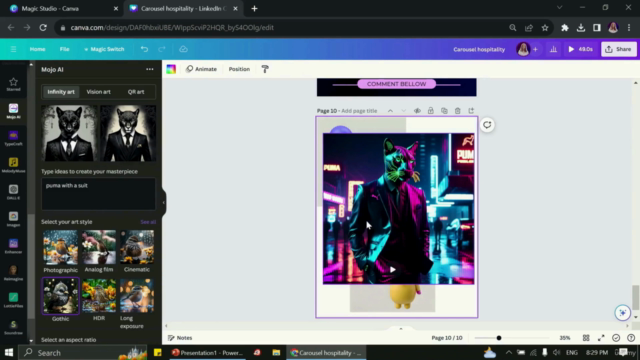Lock page 10
This screenshot has height=360, width=640.
click(431, 111)
